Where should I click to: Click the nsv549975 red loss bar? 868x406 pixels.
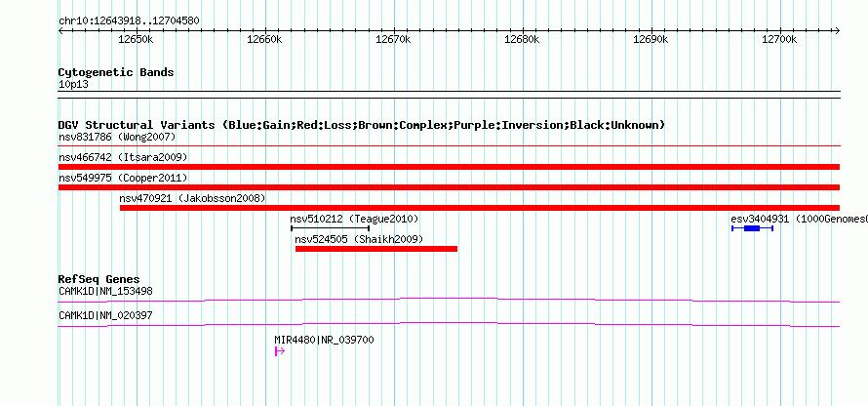(x=449, y=187)
